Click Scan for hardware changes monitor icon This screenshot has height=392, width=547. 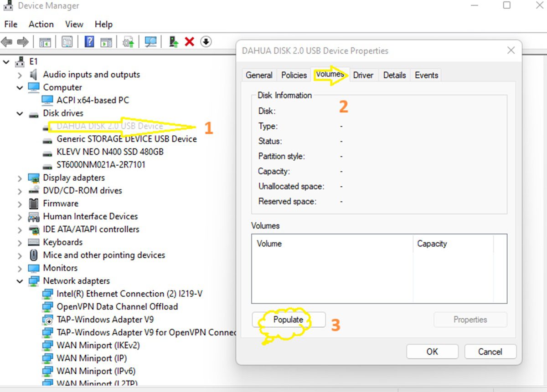150,42
